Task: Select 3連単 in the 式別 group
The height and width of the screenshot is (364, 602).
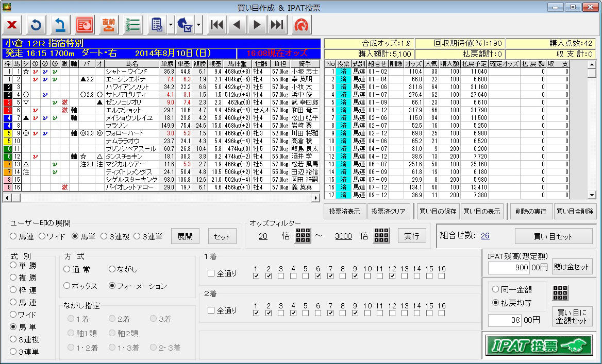Action: pyautogui.click(x=13, y=351)
